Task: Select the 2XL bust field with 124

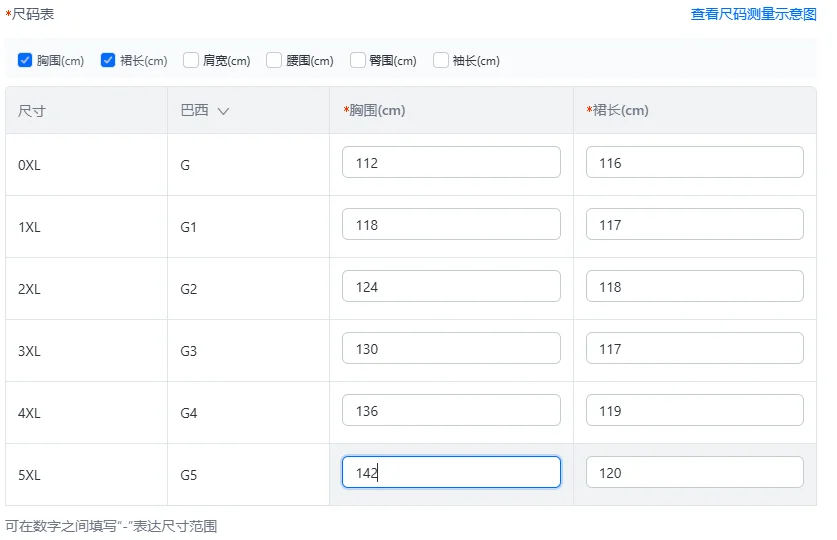Action: coord(451,287)
